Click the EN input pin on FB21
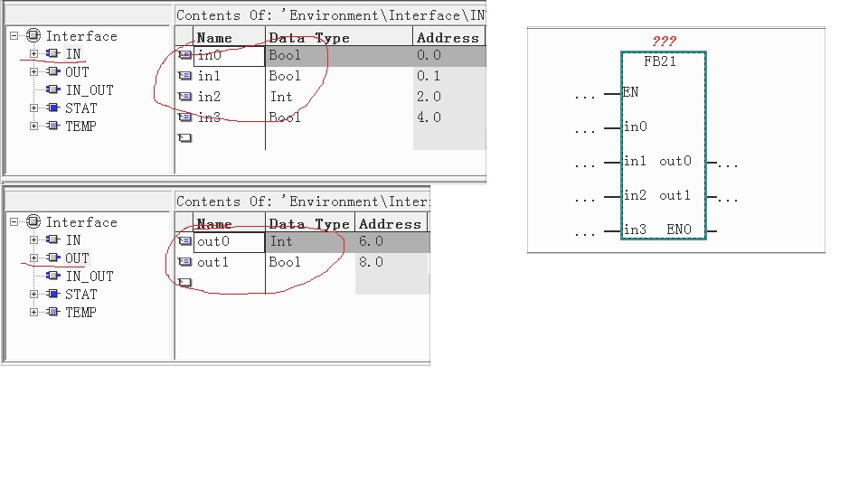The height and width of the screenshot is (497, 868). [x=630, y=92]
